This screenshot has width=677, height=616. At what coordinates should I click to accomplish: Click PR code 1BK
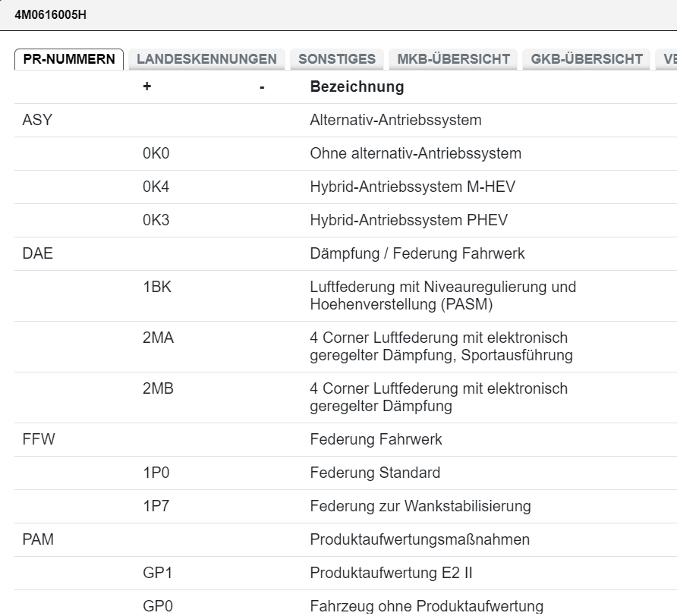click(x=157, y=288)
